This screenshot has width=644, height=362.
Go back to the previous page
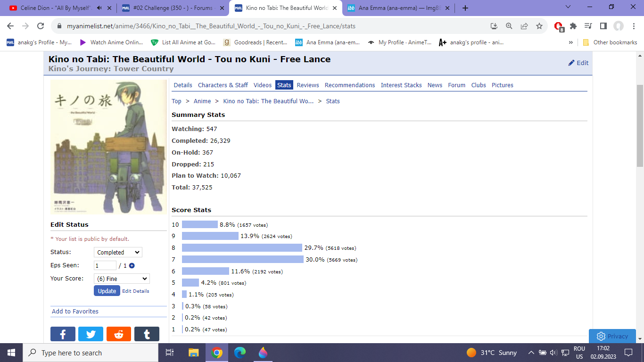click(x=10, y=26)
